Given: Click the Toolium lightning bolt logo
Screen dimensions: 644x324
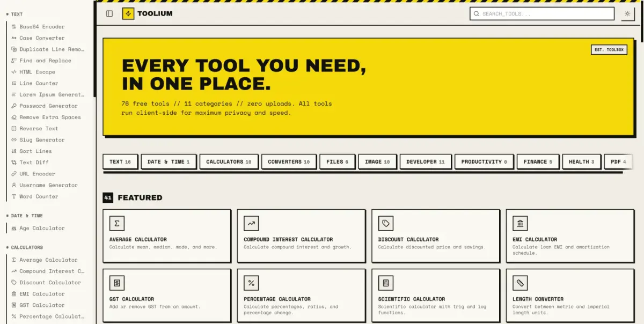Looking at the screenshot, I should click(128, 13).
